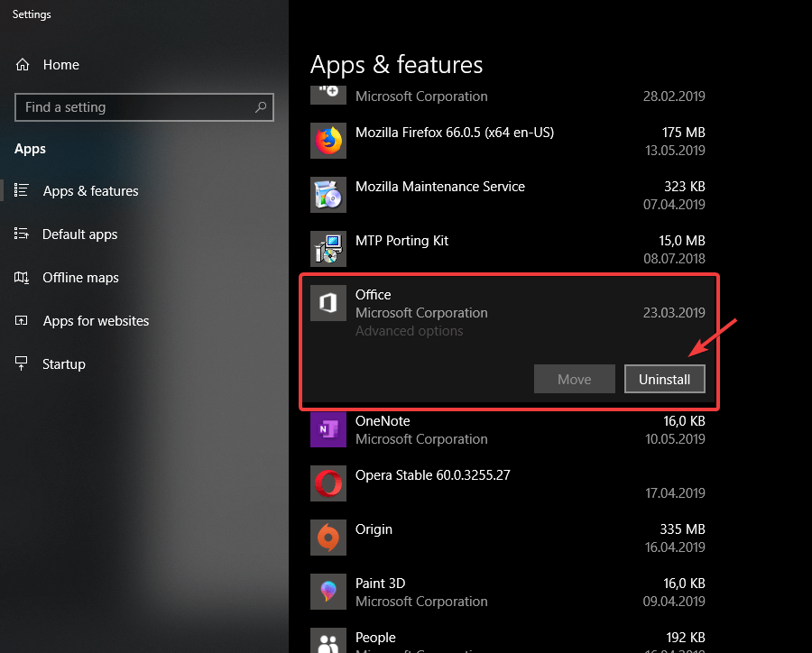Click the 15,0 MB size value
Viewport: 812px width, 653px height.
click(682, 241)
